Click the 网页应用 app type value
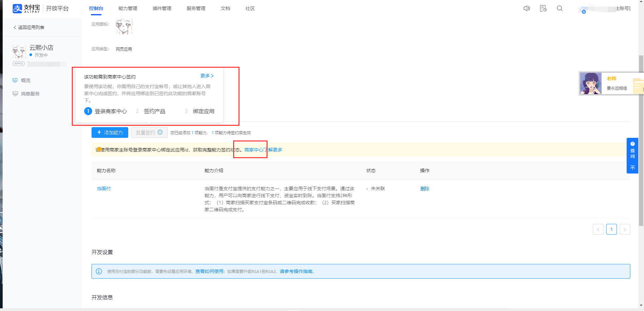Screen dimensions: 644x311 click(x=124, y=49)
